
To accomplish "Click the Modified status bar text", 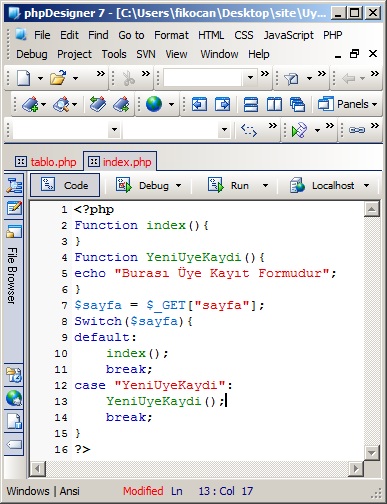I will pyautogui.click(x=143, y=491).
